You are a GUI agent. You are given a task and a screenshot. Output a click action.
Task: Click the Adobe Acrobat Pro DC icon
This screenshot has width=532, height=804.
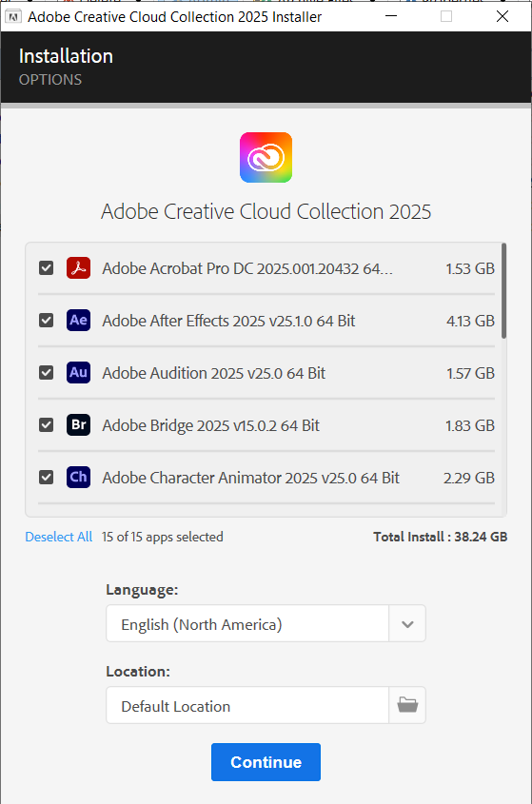pos(78,268)
